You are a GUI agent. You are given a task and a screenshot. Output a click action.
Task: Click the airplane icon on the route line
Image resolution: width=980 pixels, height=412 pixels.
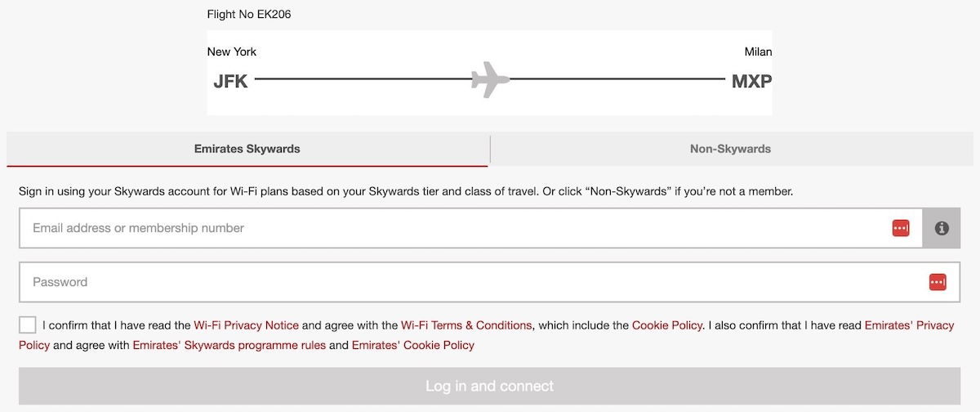point(490,79)
